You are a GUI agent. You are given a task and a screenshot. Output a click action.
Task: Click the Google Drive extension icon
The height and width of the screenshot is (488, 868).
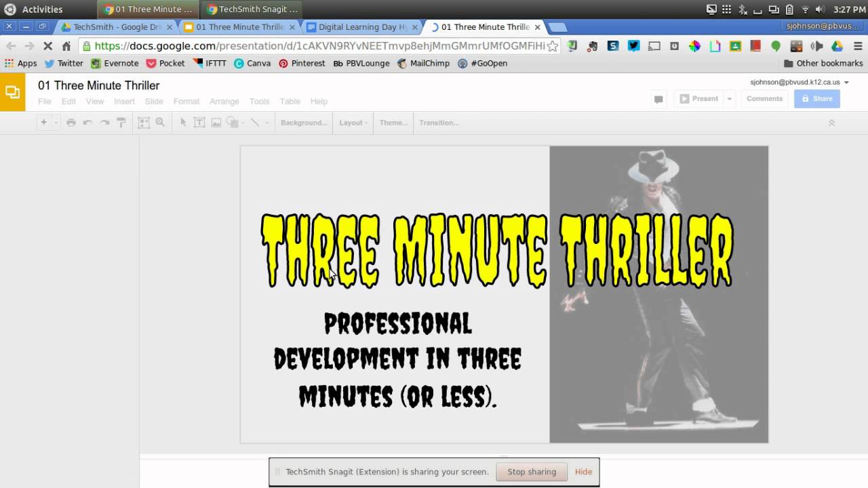click(x=837, y=46)
